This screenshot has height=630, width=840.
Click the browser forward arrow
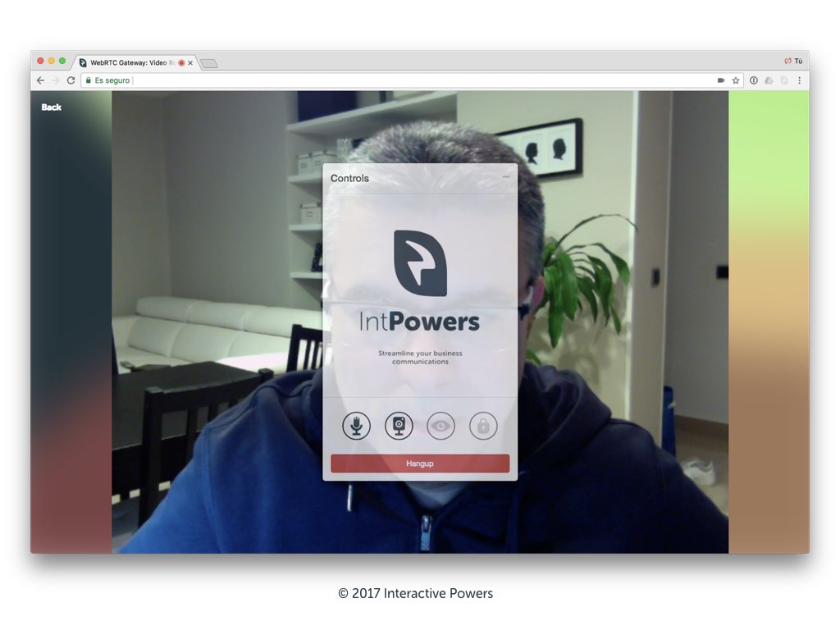(55, 80)
